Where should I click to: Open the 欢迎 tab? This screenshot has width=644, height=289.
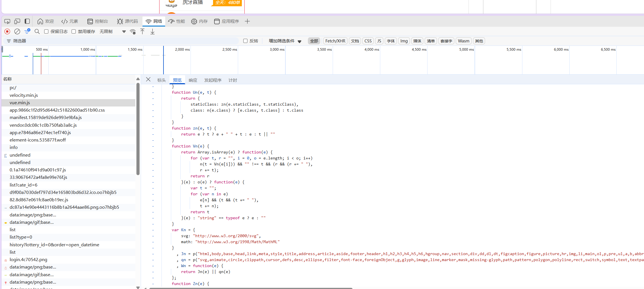[46, 21]
